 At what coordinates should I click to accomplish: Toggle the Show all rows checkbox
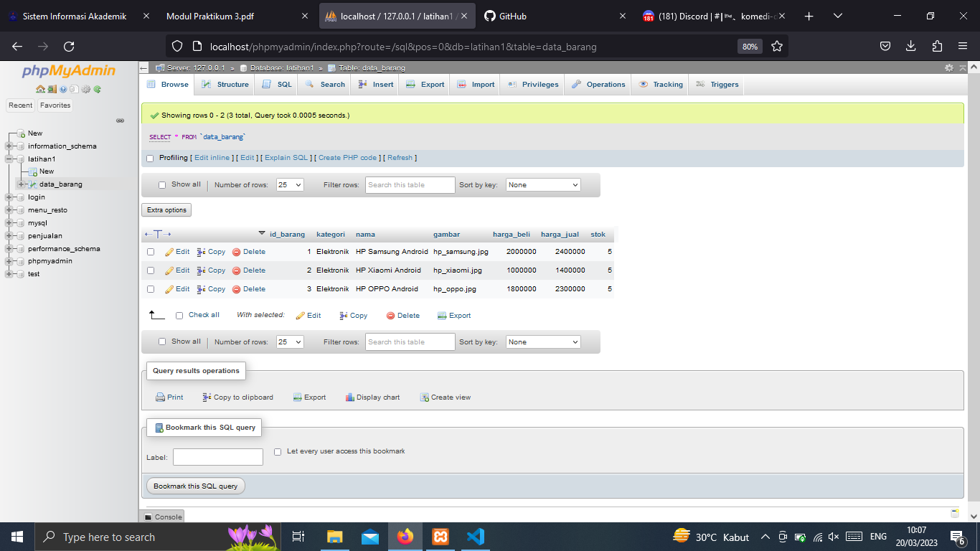click(x=162, y=184)
